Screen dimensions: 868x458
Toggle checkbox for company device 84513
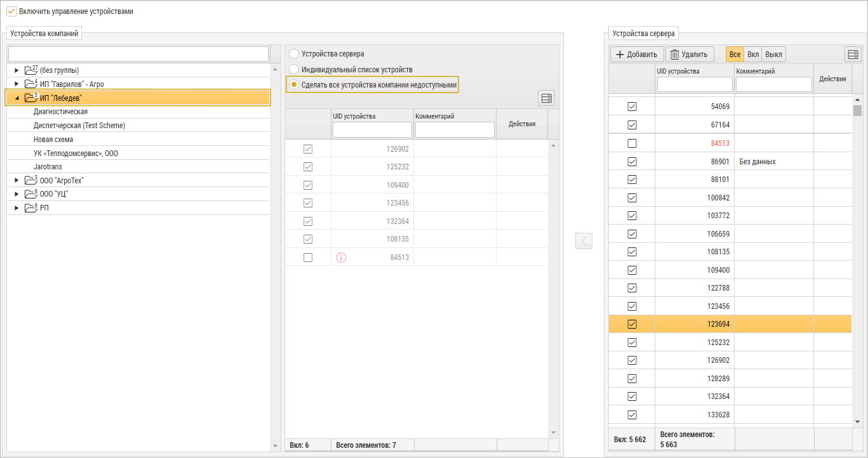pos(308,258)
